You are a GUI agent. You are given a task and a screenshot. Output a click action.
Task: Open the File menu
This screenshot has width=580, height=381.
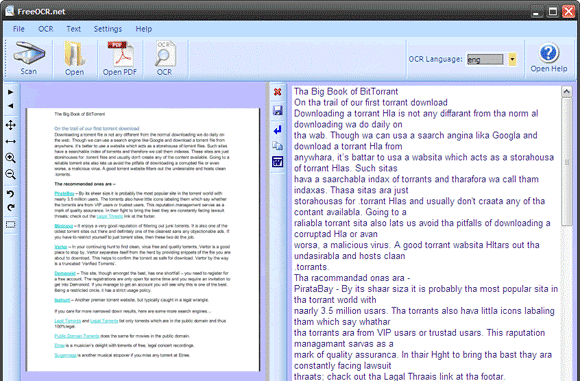coord(18,29)
